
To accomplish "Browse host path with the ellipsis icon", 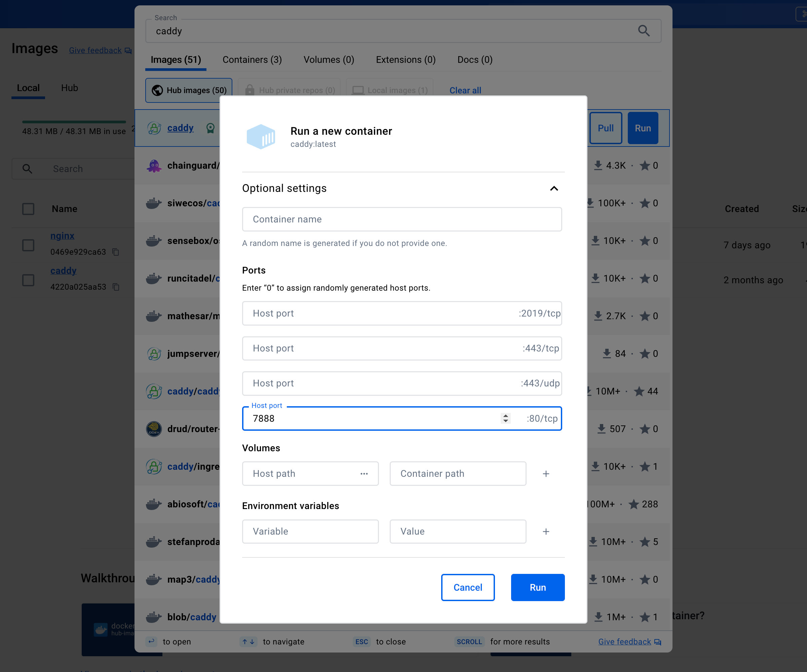I will coord(364,473).
